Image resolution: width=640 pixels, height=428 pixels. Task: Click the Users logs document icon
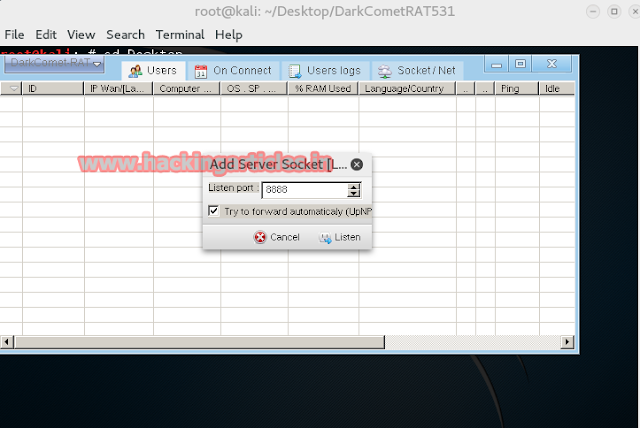pos(295,71)
